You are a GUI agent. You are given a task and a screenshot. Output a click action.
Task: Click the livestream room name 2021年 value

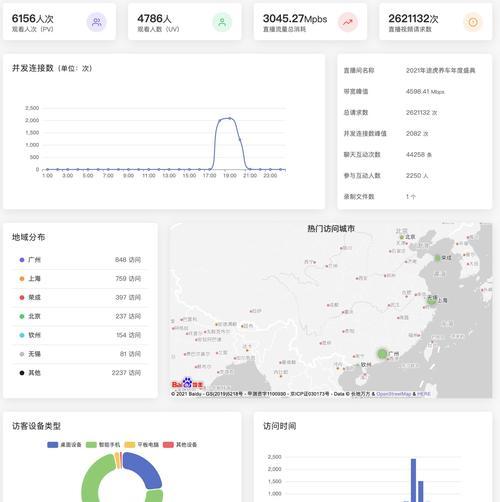[440, 70]
